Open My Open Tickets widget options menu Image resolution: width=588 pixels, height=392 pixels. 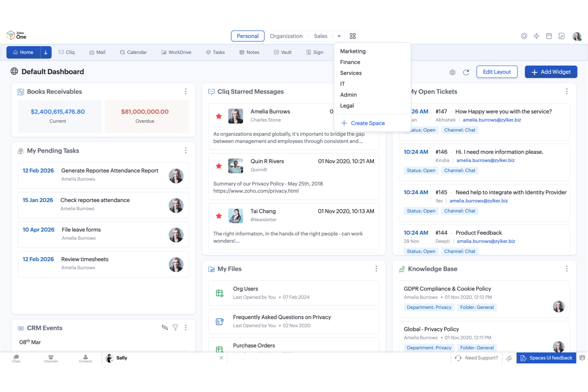coord(567,91)
